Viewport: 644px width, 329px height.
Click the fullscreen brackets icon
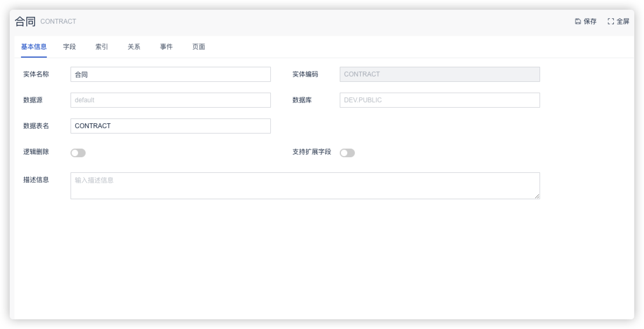click(x=611, y=22)
